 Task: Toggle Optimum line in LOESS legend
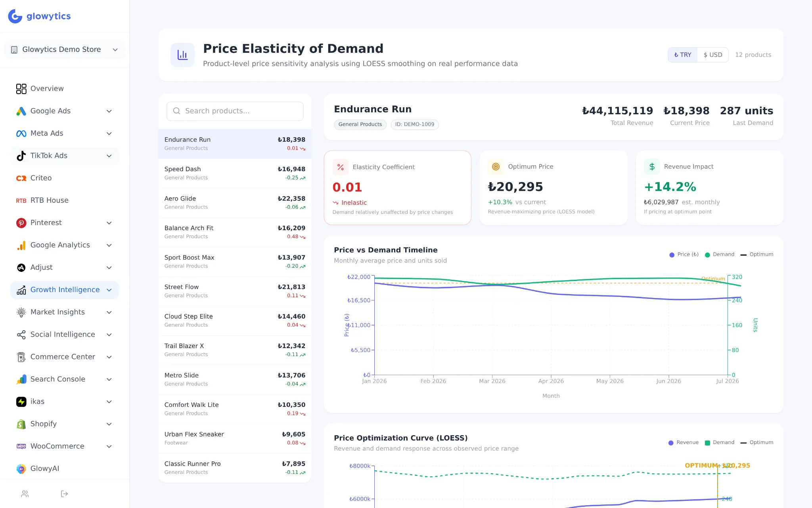tap(756, 443)
